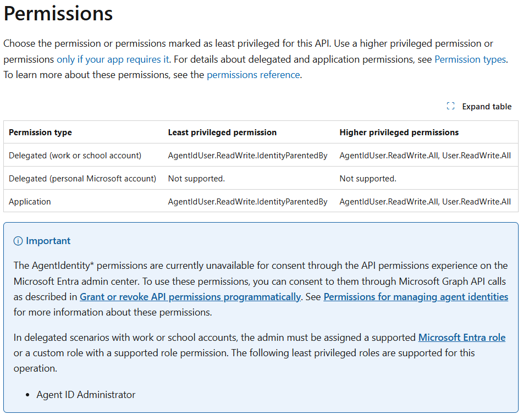The image size is (523, 420).
Task: Click the Expand table icon
Action: click(450, 107)
